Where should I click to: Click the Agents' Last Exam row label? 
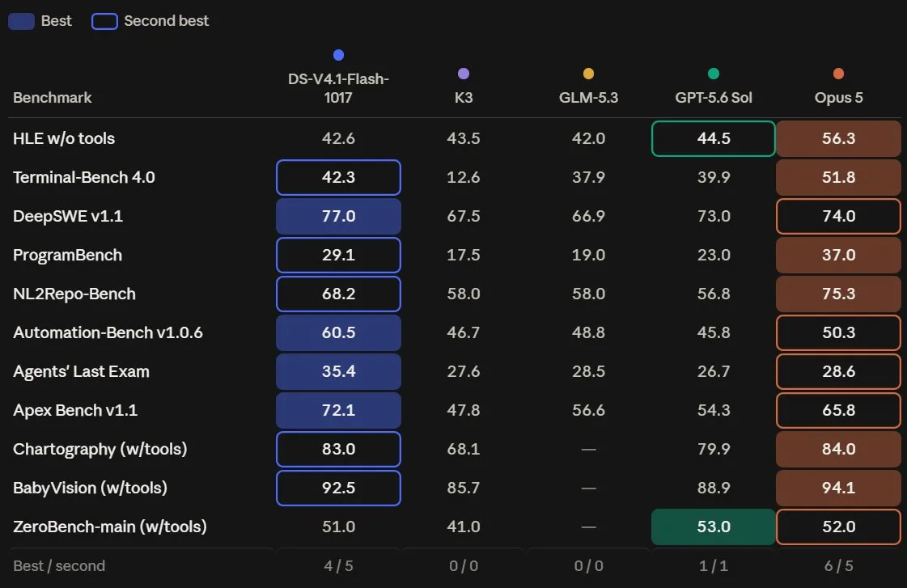click(x=81, y=371)
